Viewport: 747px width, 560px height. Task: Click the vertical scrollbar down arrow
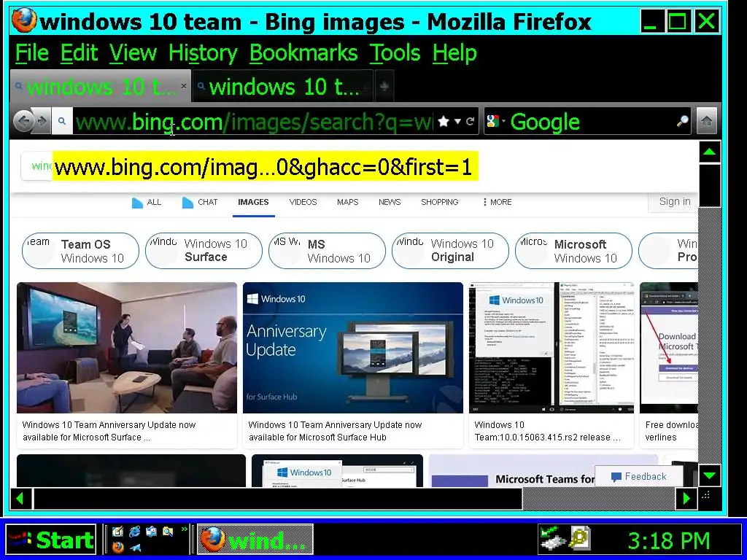709,475
